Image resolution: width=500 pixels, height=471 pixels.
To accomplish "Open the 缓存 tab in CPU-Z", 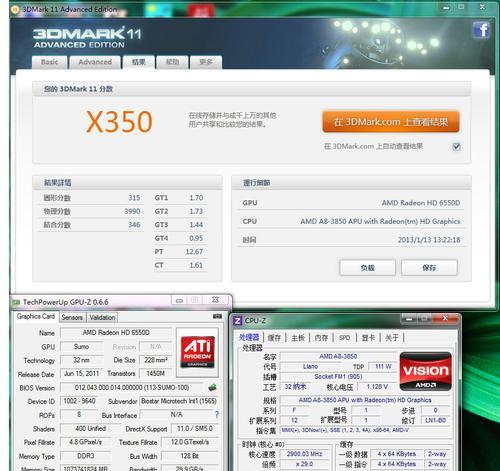I will [x=274, y=338].
